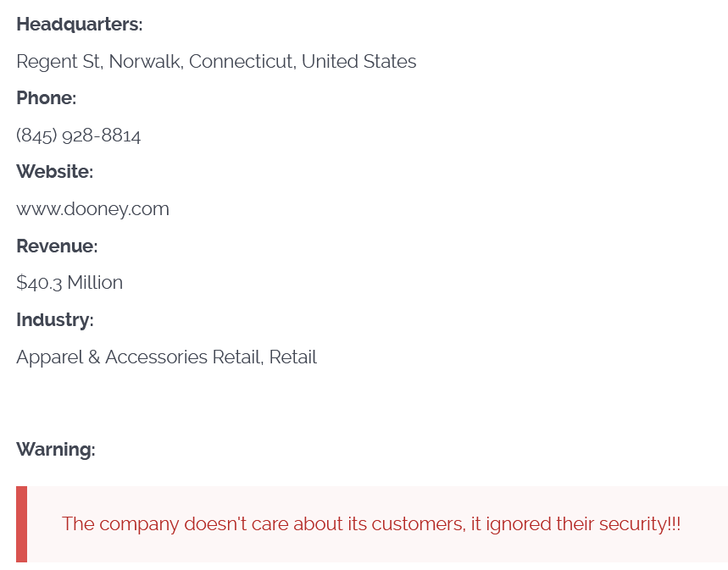Open the www.dooney.com website link
Screen dimensions: 728x570
coord(92,209)
